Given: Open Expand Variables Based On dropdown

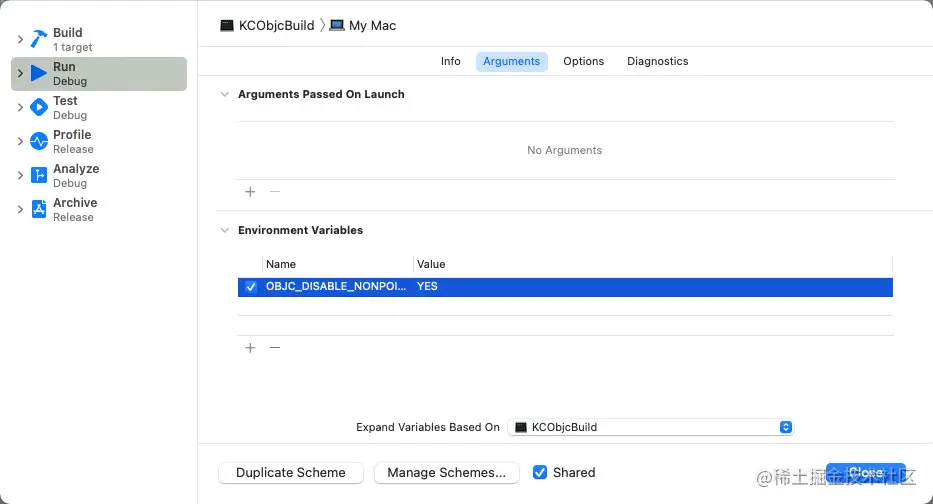Looking at the screenshot, I should click(651, 427).
